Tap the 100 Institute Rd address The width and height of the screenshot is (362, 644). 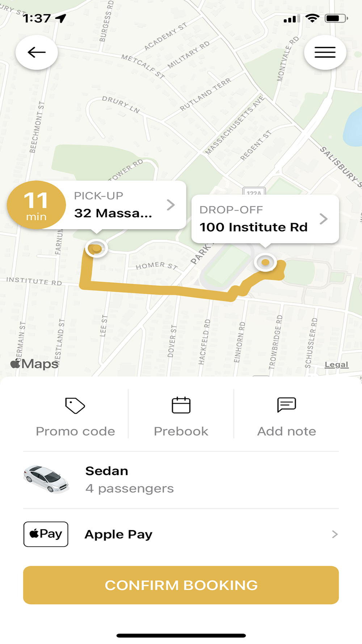[x=253, y=227]
